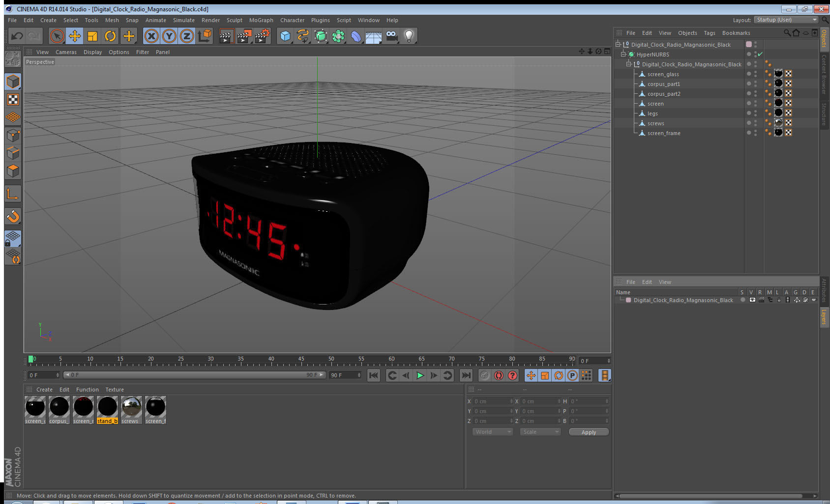Add a Camera object

[391, 36]
